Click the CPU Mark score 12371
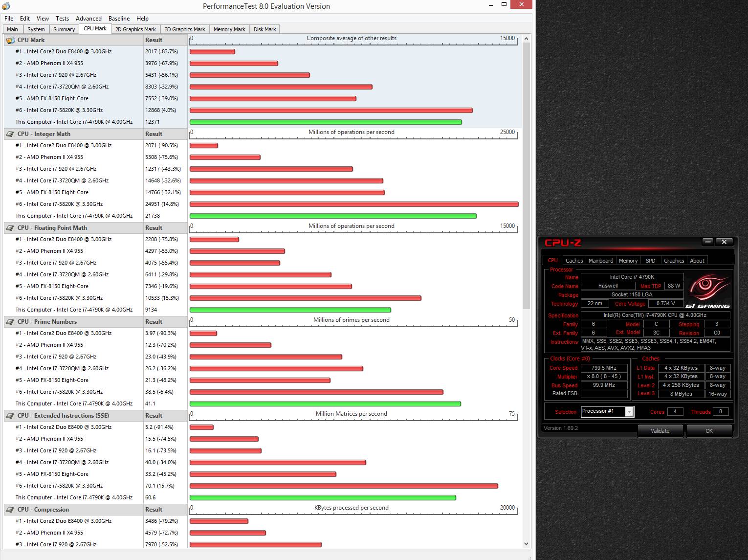Image resolution: width=748 pixels, height=560 pixels. (153, 122)
